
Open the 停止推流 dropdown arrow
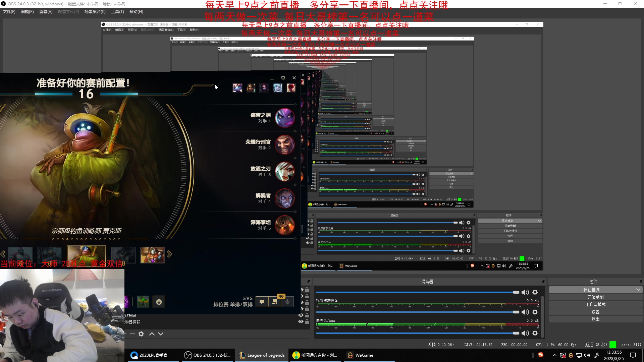coord(638,290)
